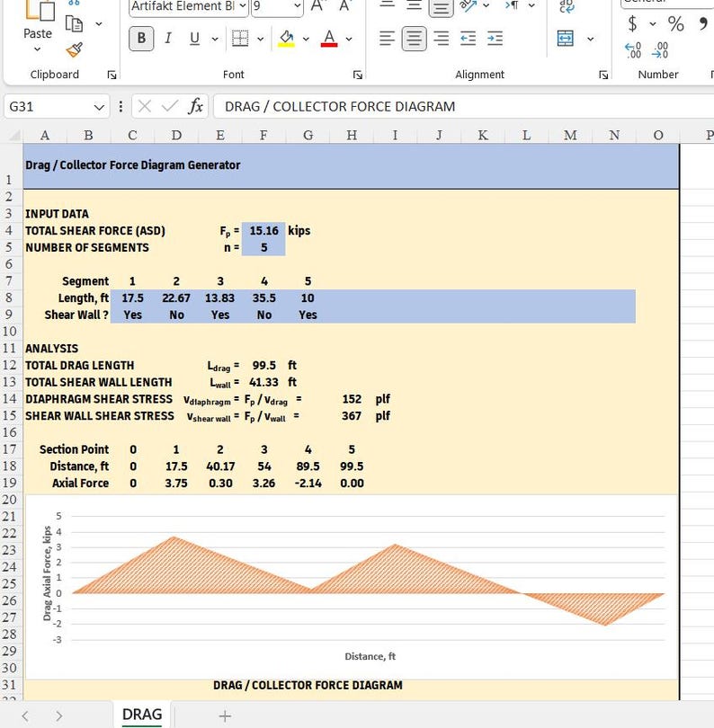Select the number of segments cell, 5
This screenshot has height=728, width=714.
(263, 247)
